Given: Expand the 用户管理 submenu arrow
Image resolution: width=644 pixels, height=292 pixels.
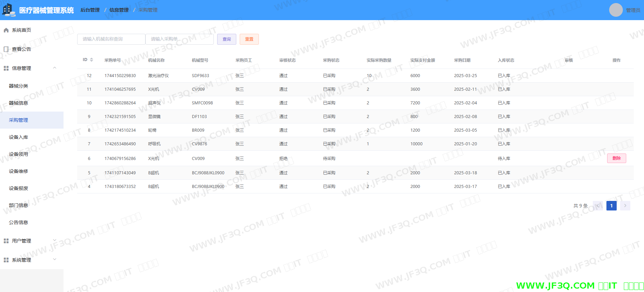Looking at the screenshot, I should [x=55, y=240].
